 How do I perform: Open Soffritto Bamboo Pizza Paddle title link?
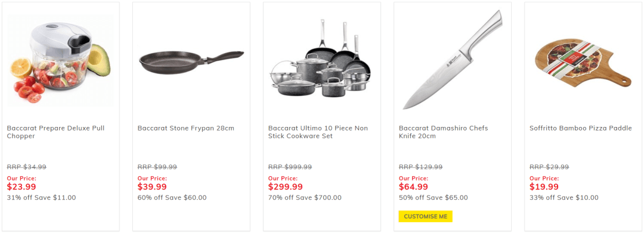[x=581, y=128]
